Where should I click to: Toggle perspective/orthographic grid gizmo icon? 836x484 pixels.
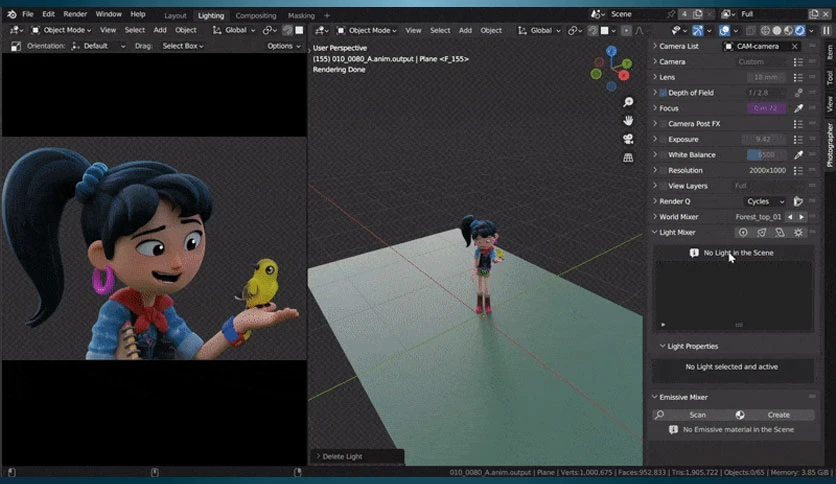click(628, 158)
